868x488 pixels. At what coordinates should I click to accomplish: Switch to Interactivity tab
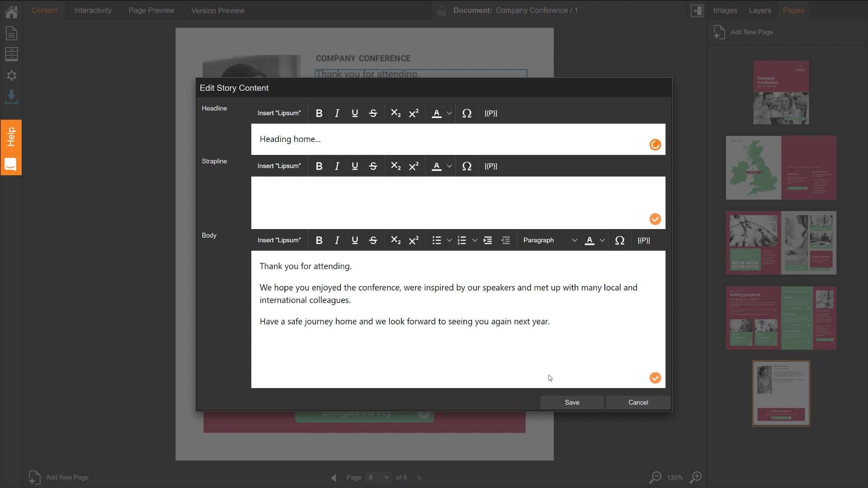tap(93, 10)
